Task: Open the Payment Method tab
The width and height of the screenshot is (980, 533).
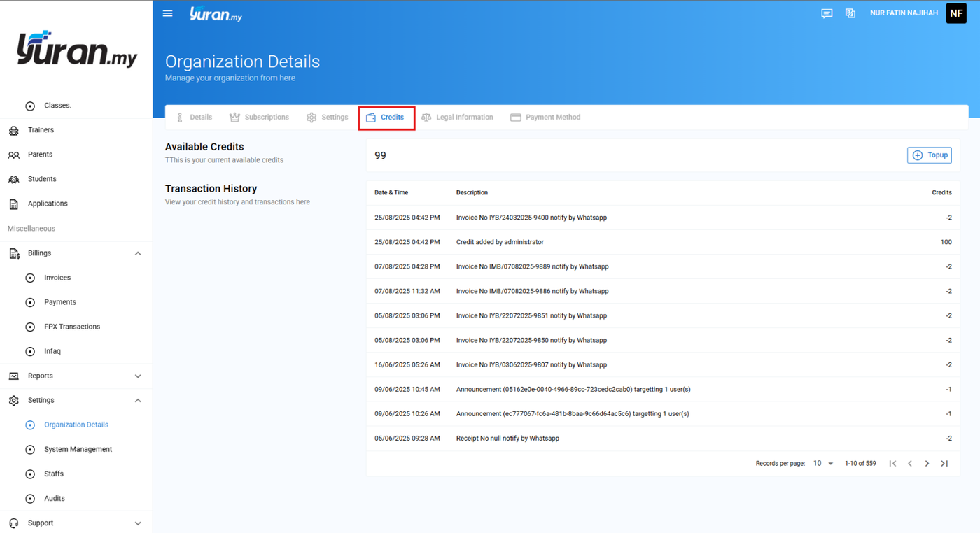Action: coord(545,118)
